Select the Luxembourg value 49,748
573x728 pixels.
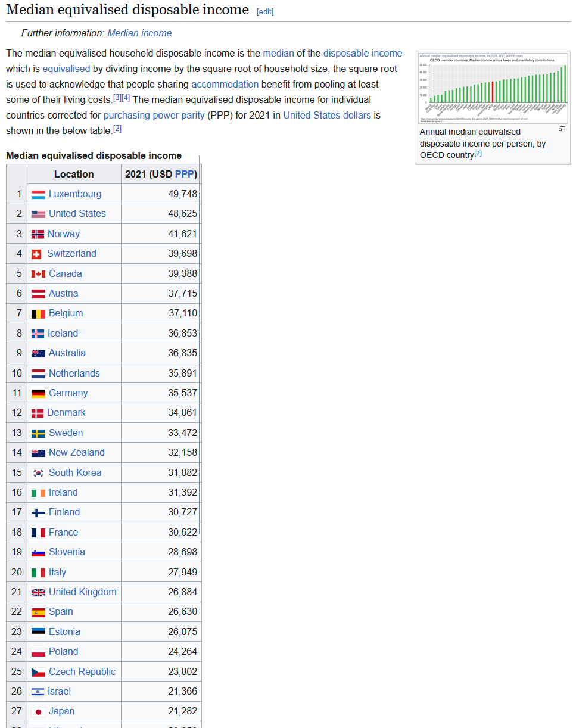(x=182, y=194)
